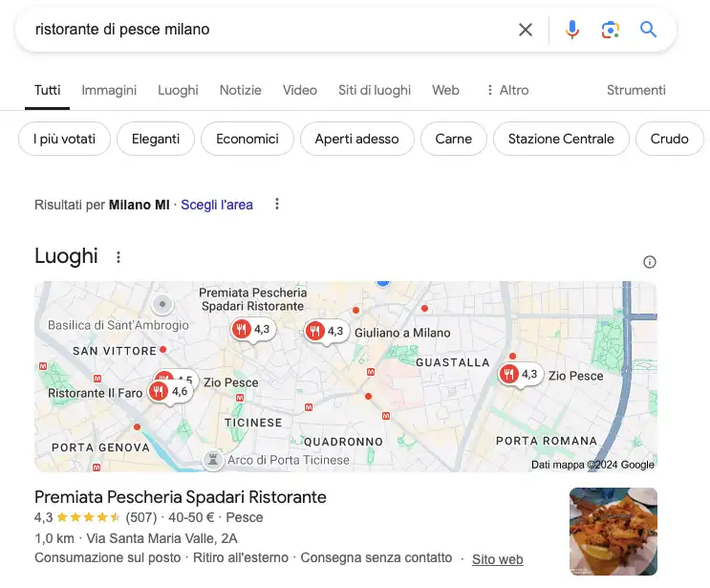Screen dimensions: 710x588
Task: Click Arco di Porta Ticinese landmark icon
Action: click(x=213, y=460)
